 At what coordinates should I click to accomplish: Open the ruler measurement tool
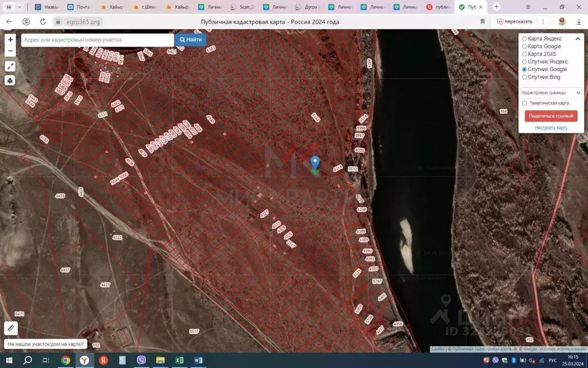coord(10,328)
